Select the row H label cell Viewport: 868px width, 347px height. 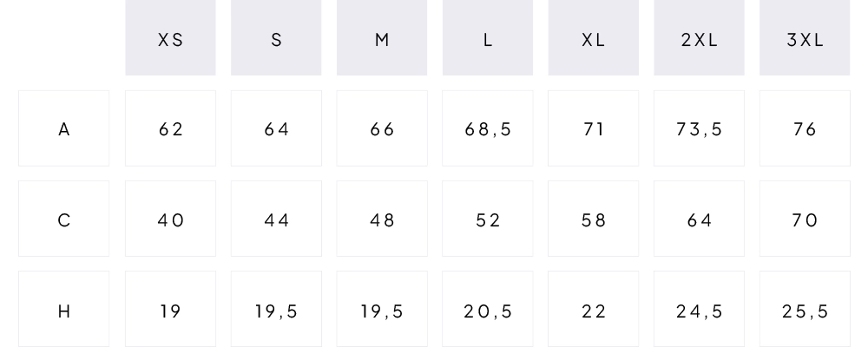tap(64, 310)
